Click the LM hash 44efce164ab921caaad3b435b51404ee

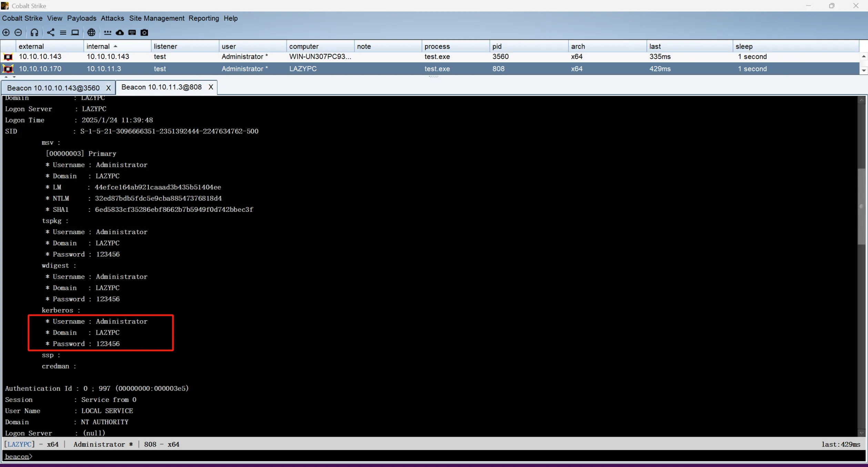pos(158,187)
